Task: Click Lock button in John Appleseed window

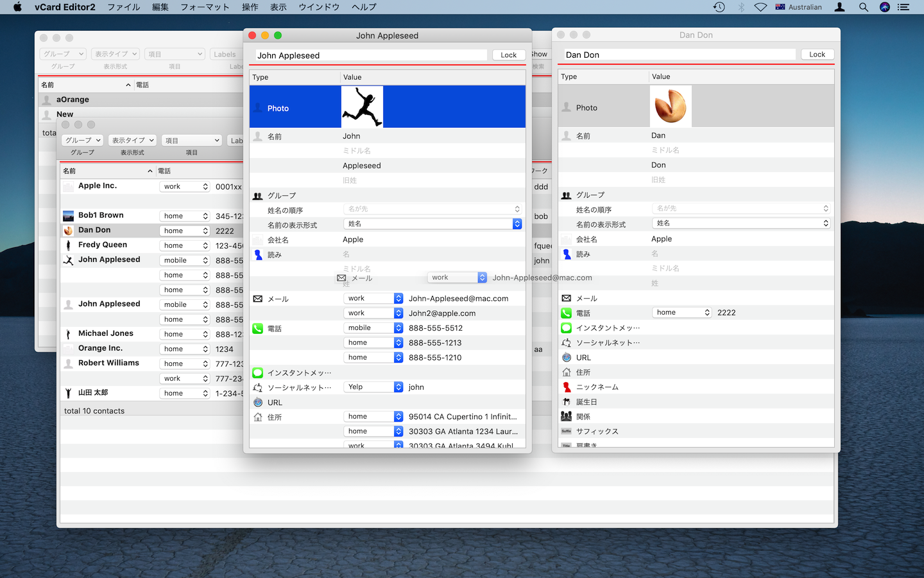Action: (509, 55)
